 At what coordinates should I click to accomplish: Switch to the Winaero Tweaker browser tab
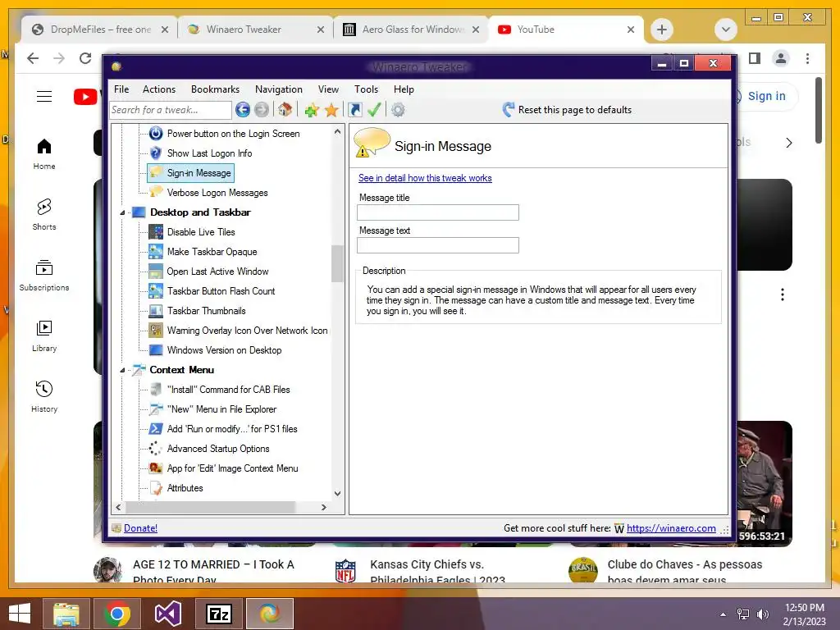[x=256, y=30]
